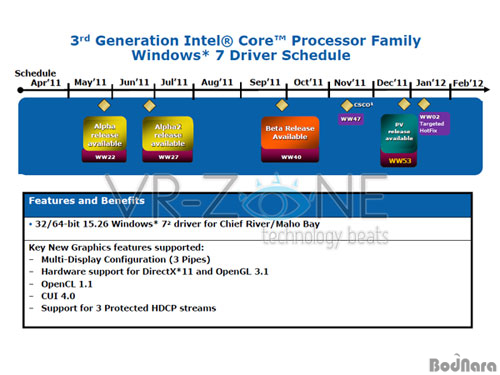The width and height of the screenshot is (500, 375).
Task: Select the orange Beta Release Available box
Action: click(290, 132)
